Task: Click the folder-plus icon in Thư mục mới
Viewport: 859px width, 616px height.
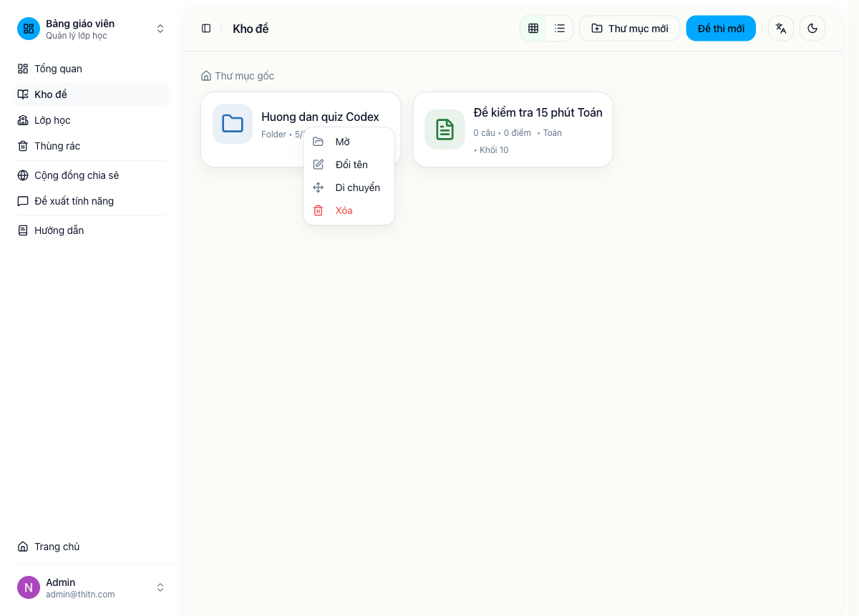Action: (x=597, y=29)
